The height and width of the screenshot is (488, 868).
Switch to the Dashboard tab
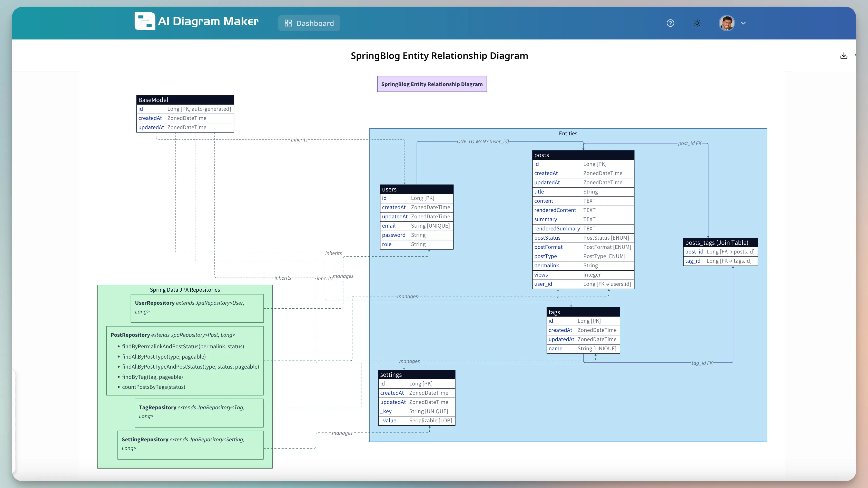coord(309,23)
